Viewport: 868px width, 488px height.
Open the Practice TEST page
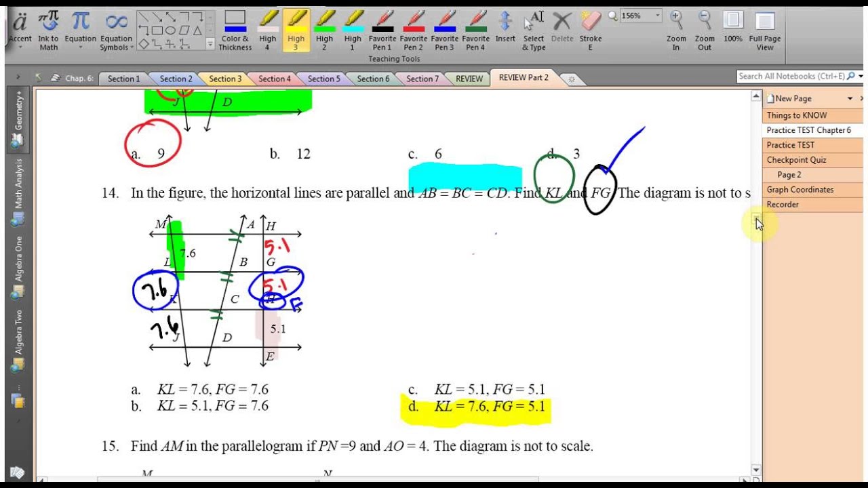[812, 145]
